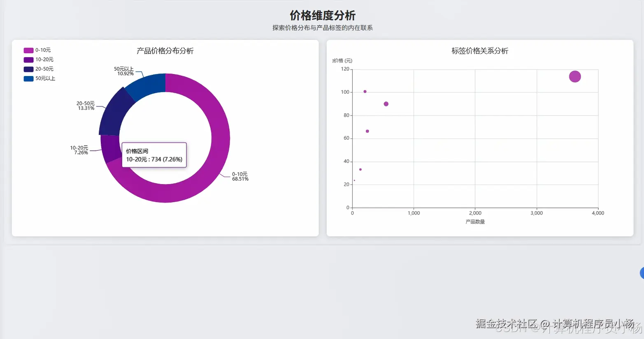Click the 价格维度分析 page heading
The height and width of the screenshot is (339, 644).
click(x=323, y=16)
